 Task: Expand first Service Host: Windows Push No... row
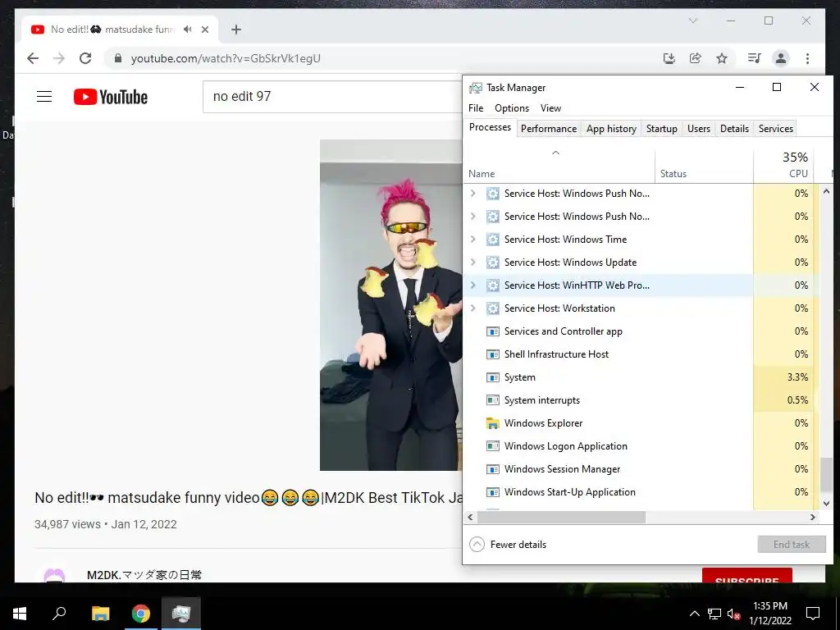tap(472, 194)
